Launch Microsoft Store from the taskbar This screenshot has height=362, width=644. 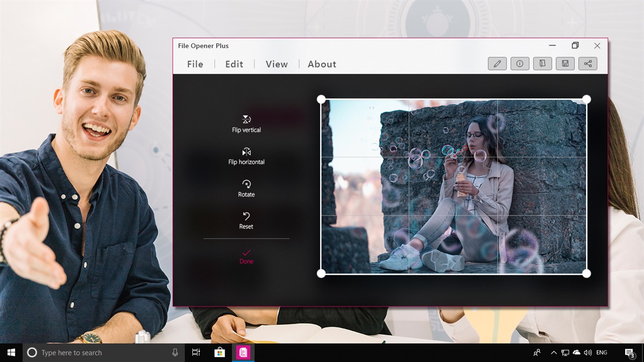[x=220, y=352]
